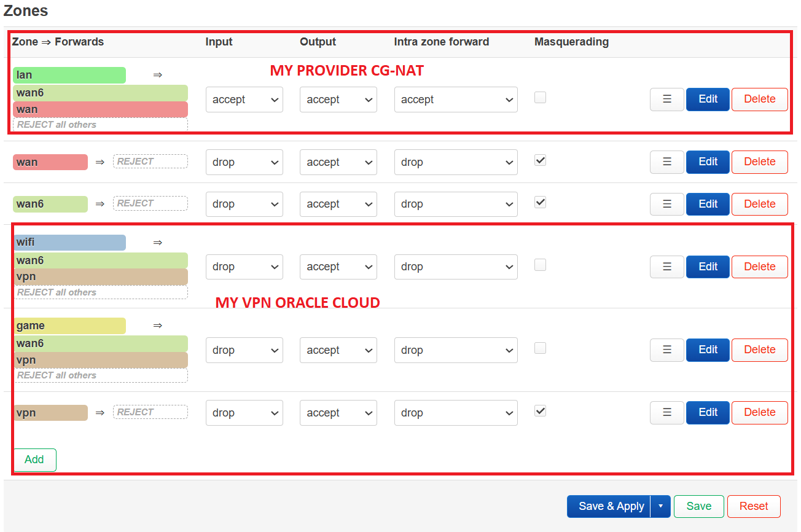This screenshot has width=801, height=532.
Task: Click the drag handle in vpn row
Action: [667, 412]
